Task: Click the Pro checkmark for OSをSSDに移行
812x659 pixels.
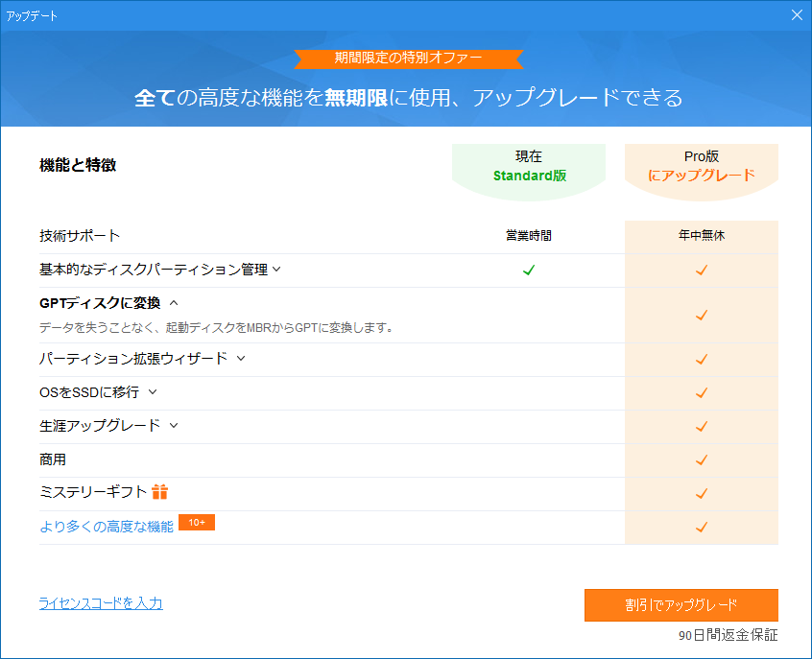Action: point(702,392)
